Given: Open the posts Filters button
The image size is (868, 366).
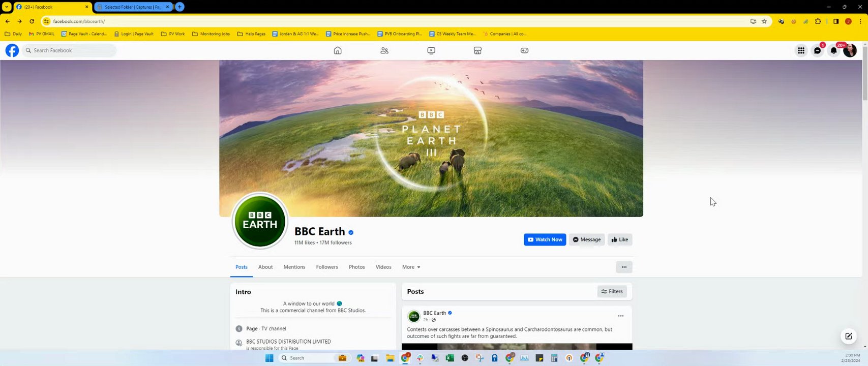Looking at the screenshot, I should 612,291.
